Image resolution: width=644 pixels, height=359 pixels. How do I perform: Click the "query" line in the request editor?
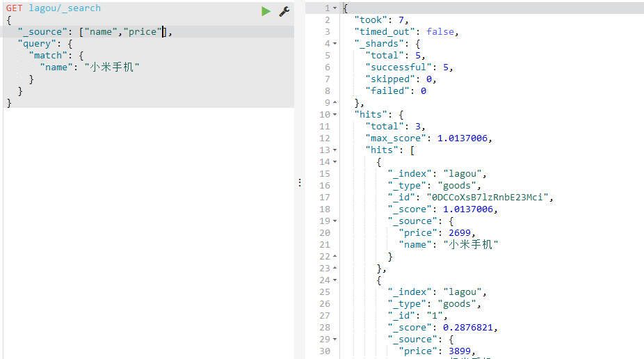point(45,44)
